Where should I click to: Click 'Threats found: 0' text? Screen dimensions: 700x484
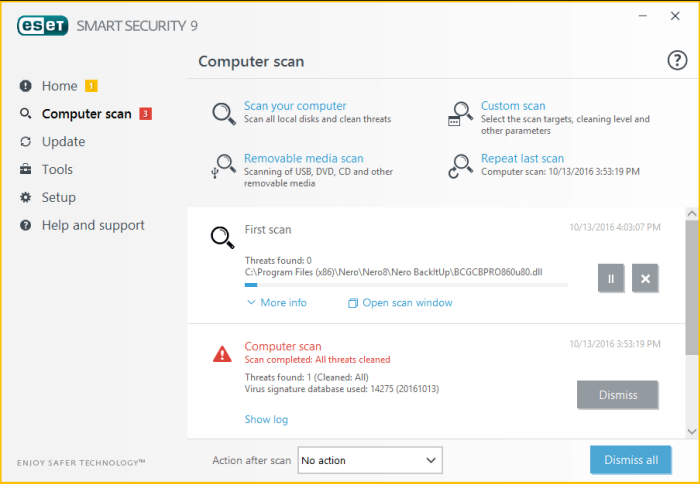[x=278, y=260]
